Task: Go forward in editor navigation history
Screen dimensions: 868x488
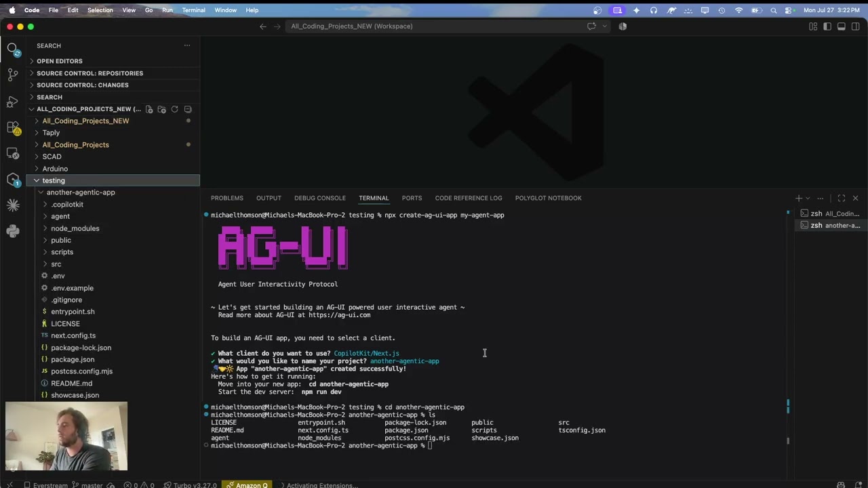Action: (x=277, y=26)
